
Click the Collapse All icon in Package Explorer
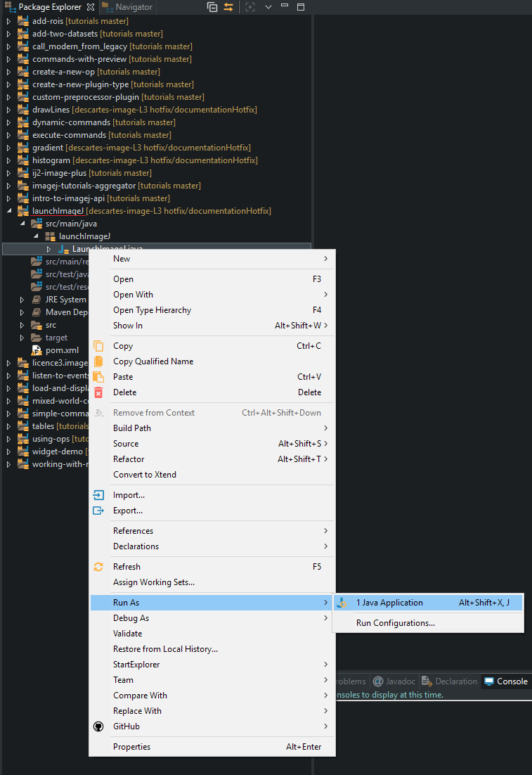[x=212, y=7]
